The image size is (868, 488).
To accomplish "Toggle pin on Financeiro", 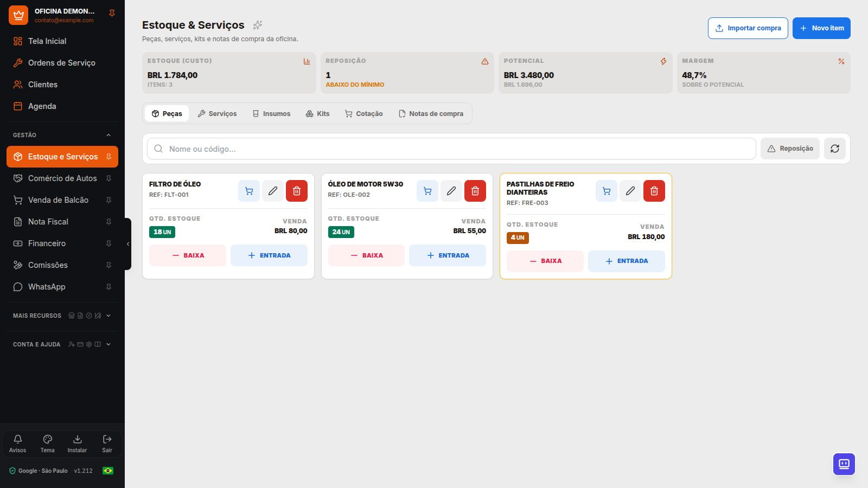I will tap(108, 243).
